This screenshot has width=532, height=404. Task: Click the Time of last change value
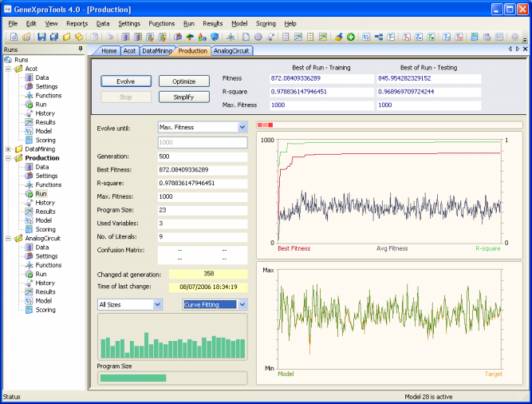coord(208,287)
